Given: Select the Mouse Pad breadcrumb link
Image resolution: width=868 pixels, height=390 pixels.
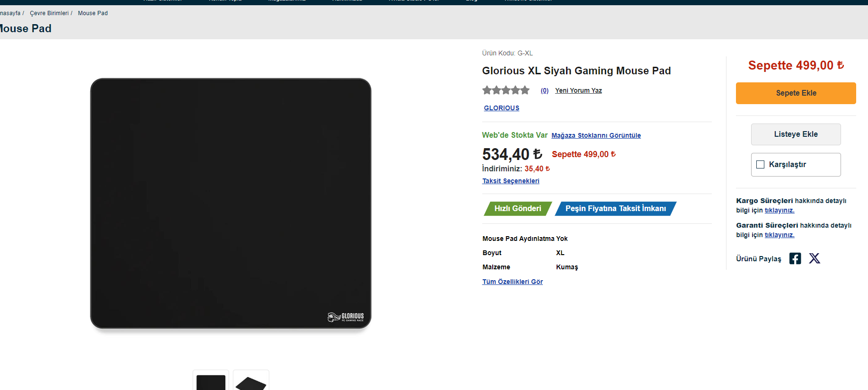Looking at the screenshot, I should coord(93,13).
